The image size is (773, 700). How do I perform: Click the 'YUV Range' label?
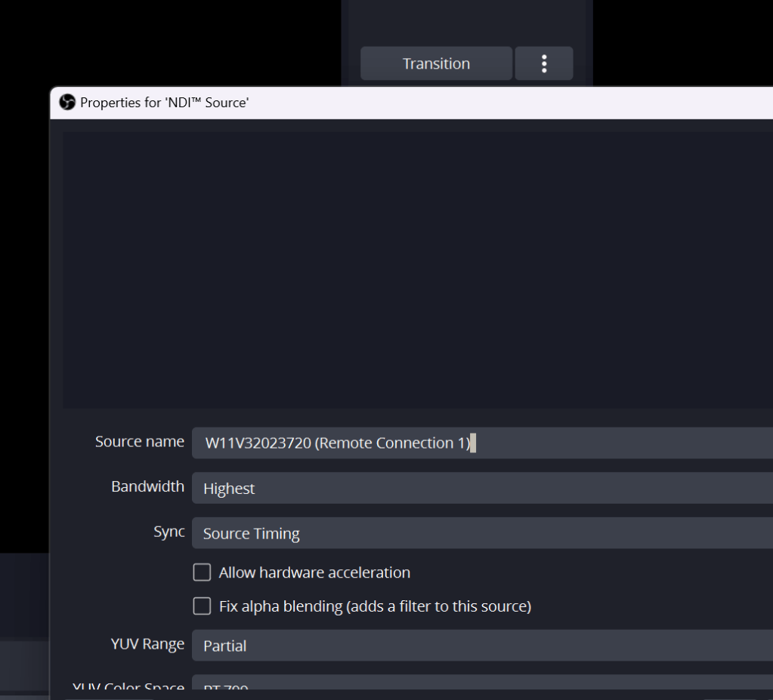(147, 644)
